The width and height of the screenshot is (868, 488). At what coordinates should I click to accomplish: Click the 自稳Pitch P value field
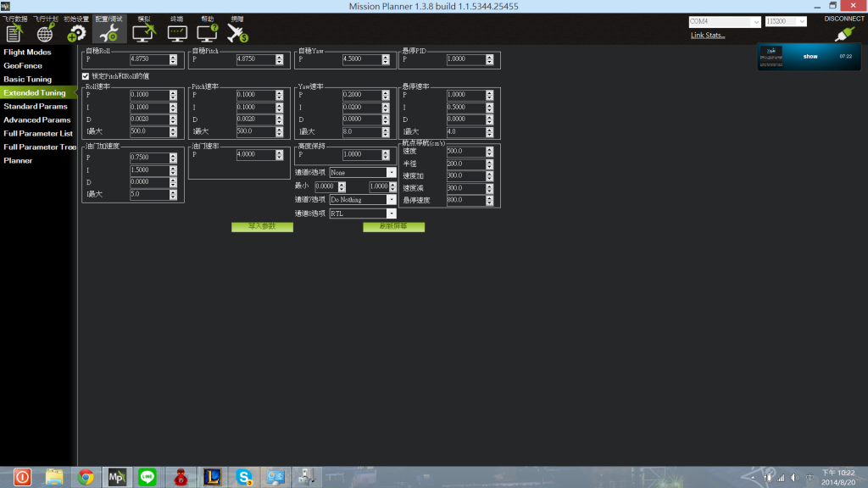pos(256,59)
